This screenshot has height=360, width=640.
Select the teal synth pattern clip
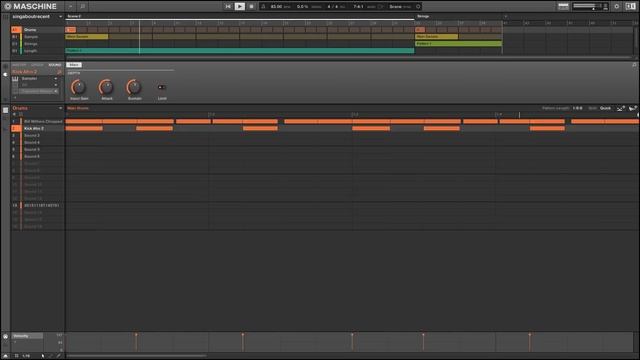coord(240,51)
